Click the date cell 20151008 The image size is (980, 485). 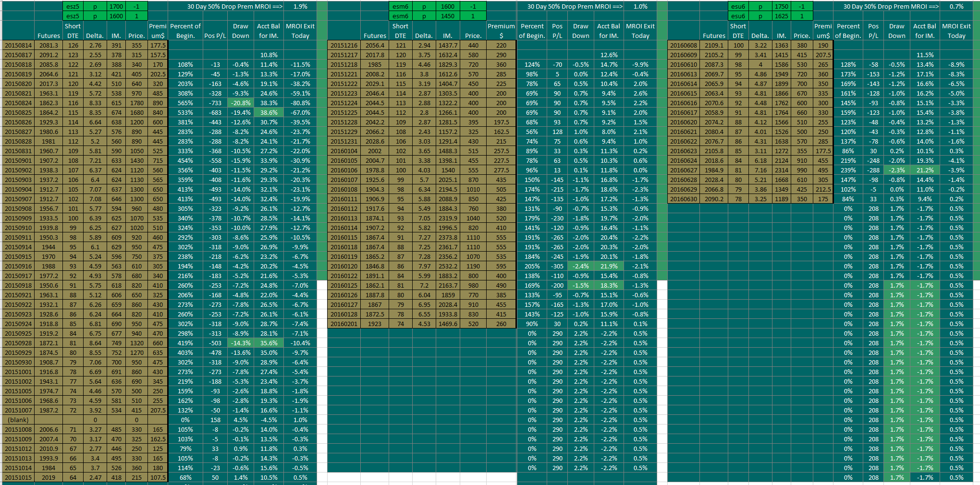(x=18, y=430)
